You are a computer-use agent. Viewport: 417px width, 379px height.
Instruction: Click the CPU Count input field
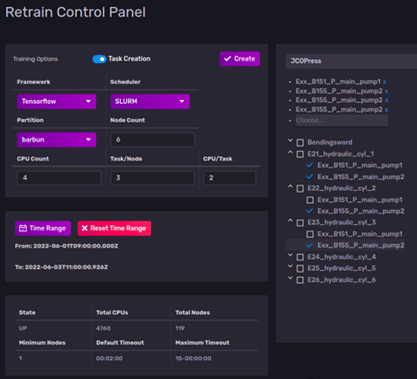point(59,178)
